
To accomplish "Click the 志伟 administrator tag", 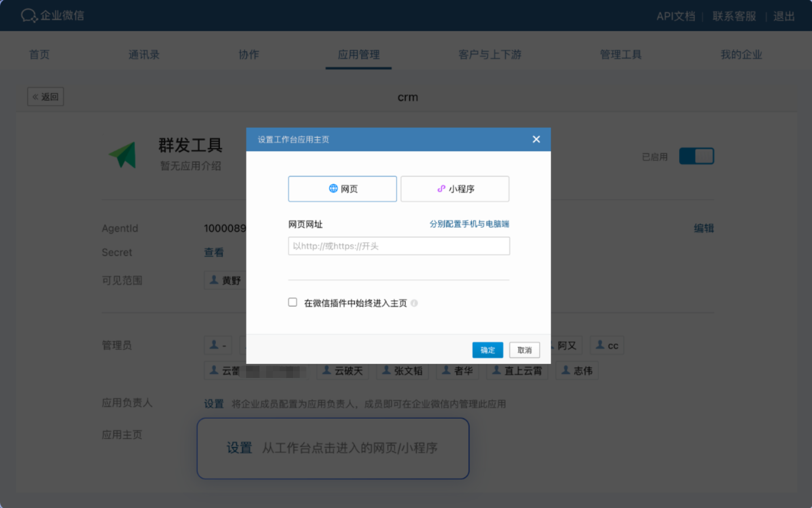I will (577, 371).
